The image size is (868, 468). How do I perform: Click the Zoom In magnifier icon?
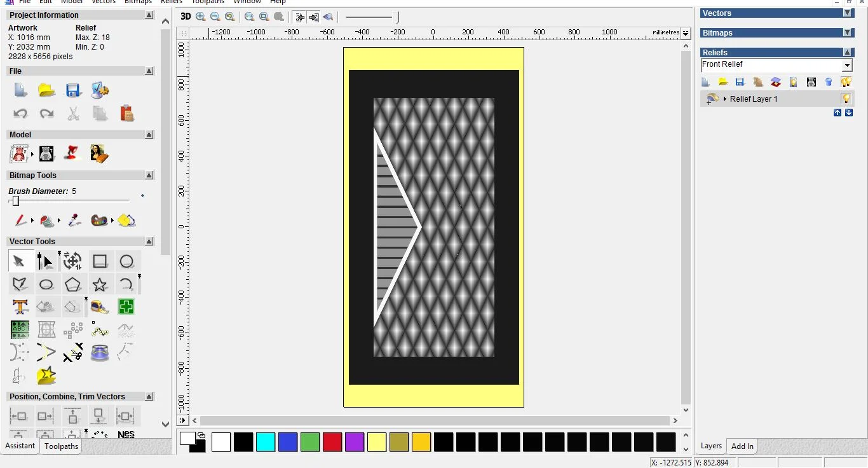click(201, 17)
